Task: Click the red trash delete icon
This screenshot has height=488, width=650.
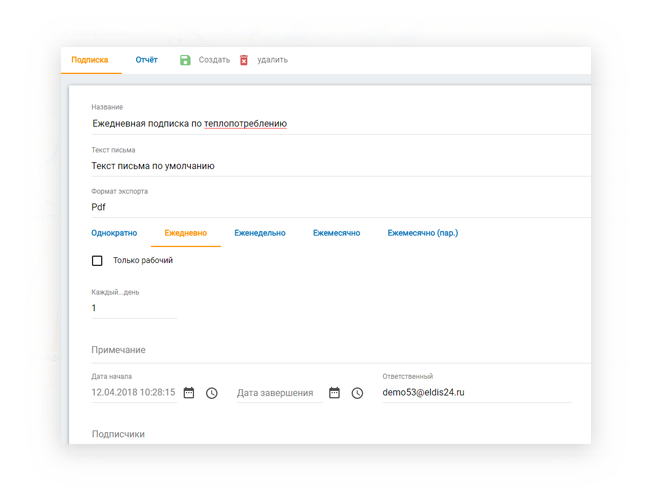Action: tap(244, 60)
